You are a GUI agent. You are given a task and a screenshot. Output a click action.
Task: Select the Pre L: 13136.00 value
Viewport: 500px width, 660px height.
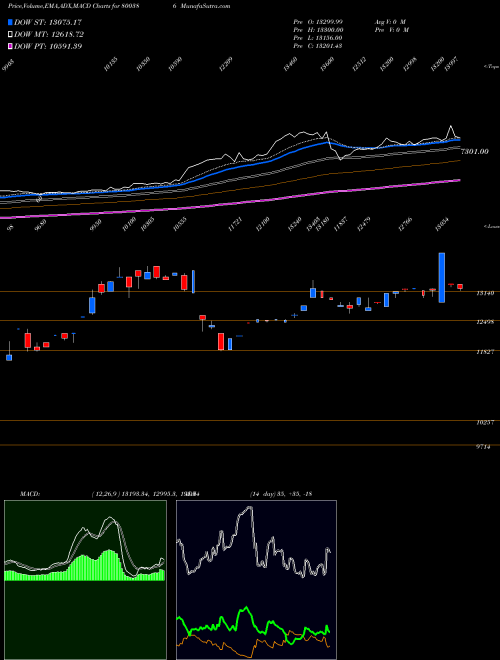click(x=319, y=38)
